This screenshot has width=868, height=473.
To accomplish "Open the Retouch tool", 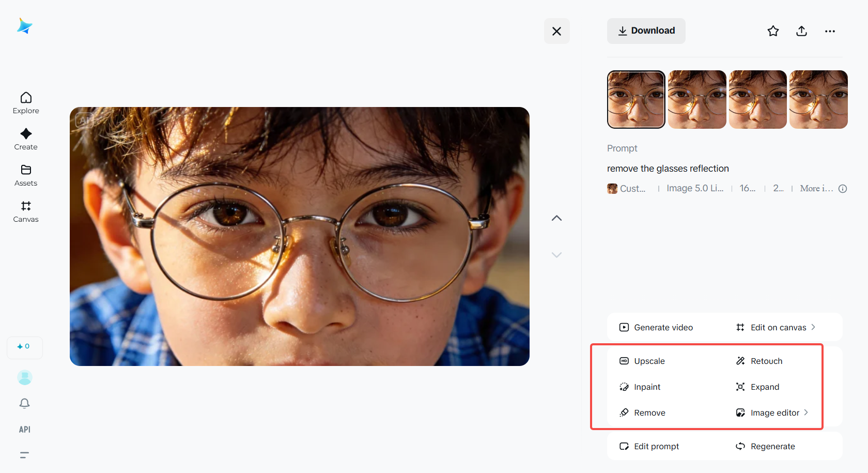I will point(758,361).
